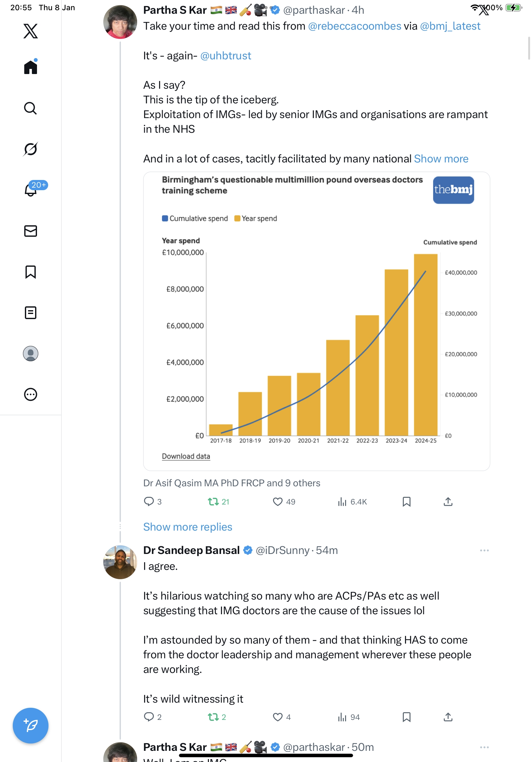Viewport: 532px width, 762px height.
Task: Click the Download data link under chart
Action: tap(186, 456)
